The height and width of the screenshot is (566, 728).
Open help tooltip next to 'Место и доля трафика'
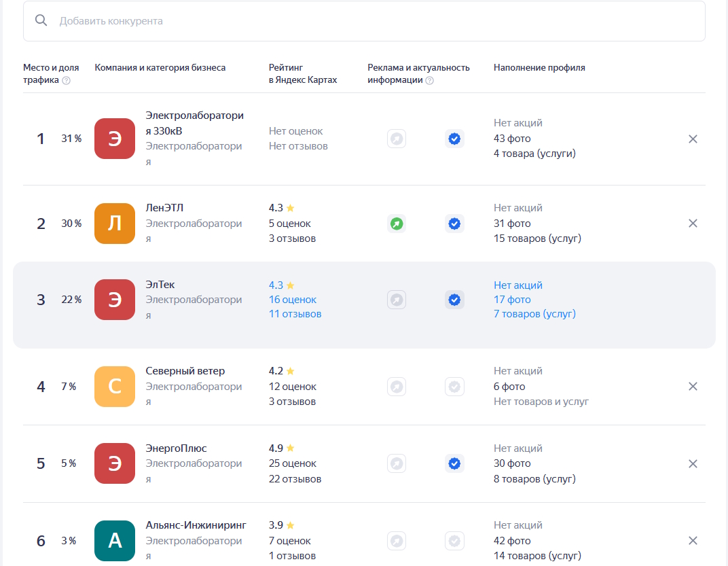pos(67,80)
